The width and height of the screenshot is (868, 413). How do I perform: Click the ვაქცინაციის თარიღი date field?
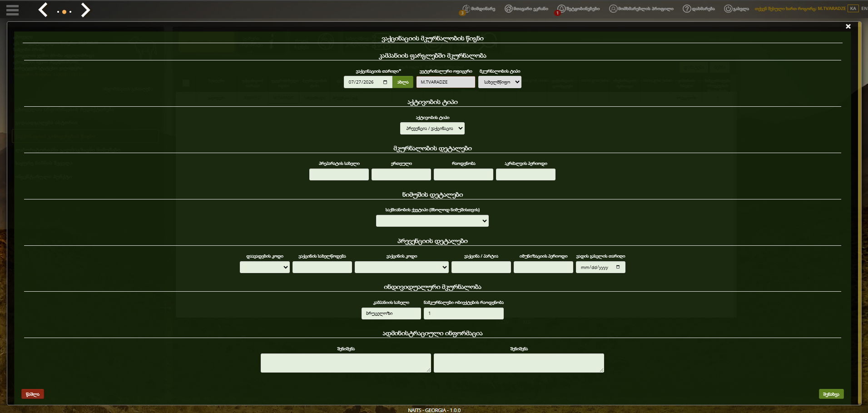(368, 82)
